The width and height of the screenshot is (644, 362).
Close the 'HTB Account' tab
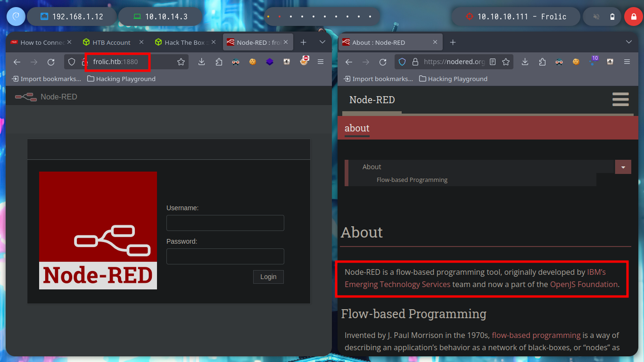(x=141, y=42)
